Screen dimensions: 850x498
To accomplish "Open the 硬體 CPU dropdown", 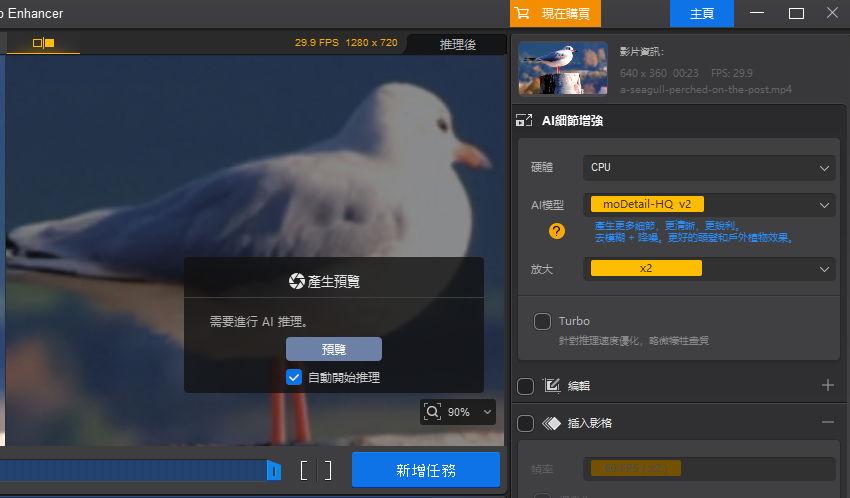I will point(709,167).
